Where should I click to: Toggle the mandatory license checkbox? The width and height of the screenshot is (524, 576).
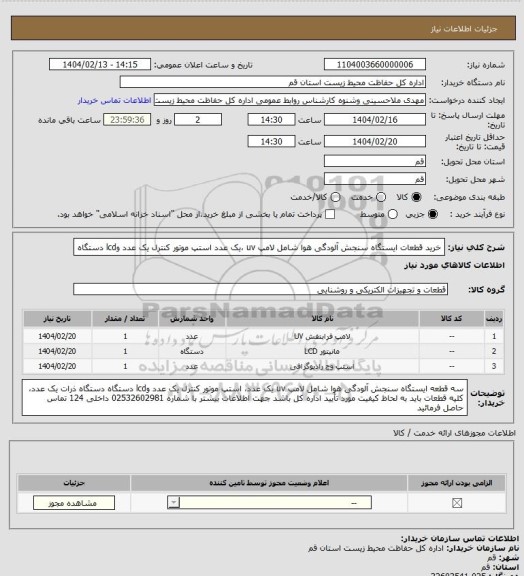click(x=457, y=503)
